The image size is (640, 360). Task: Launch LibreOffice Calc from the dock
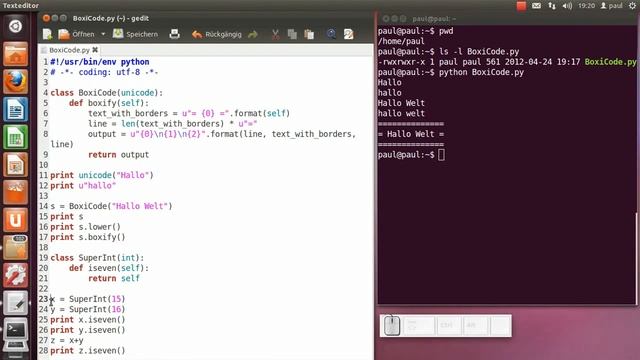point(16,137)
